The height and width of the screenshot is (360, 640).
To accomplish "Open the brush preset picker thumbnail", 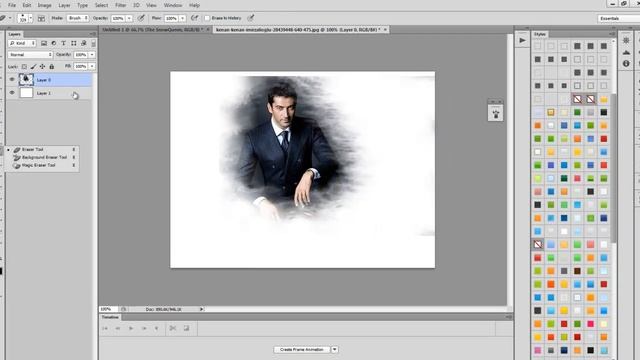I will click(x=23, y=18).
